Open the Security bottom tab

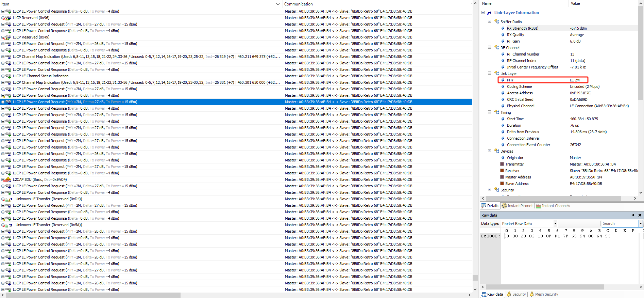point(516,294)
